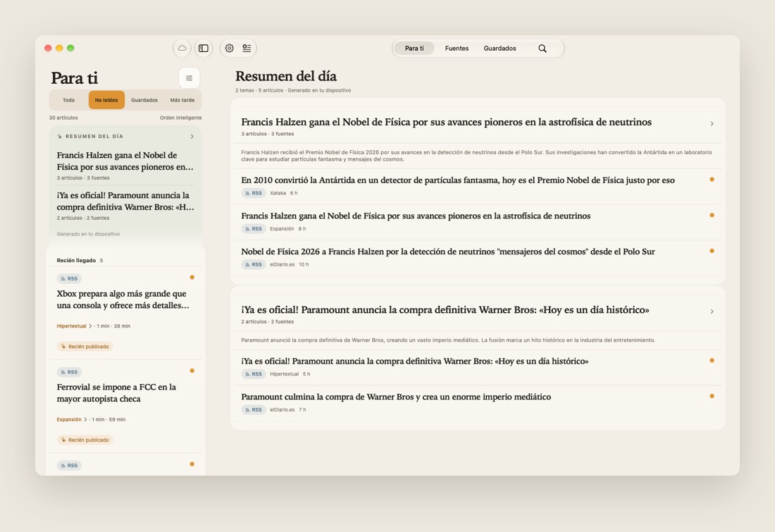Toggle the unread dot for the Hipertextual Paramount article
The image size is (775, 532).
pyautogui.click(x=712, y=361)
